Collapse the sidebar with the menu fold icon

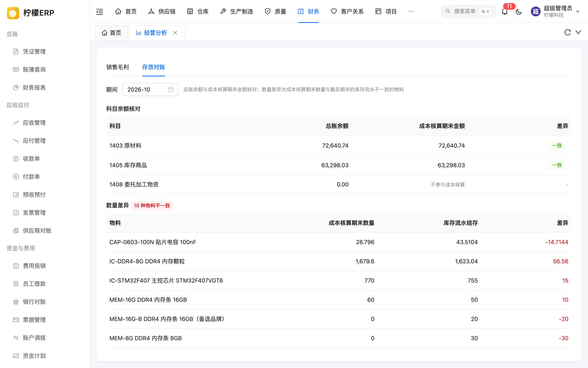pyautogui.click(x=100, y=11)
